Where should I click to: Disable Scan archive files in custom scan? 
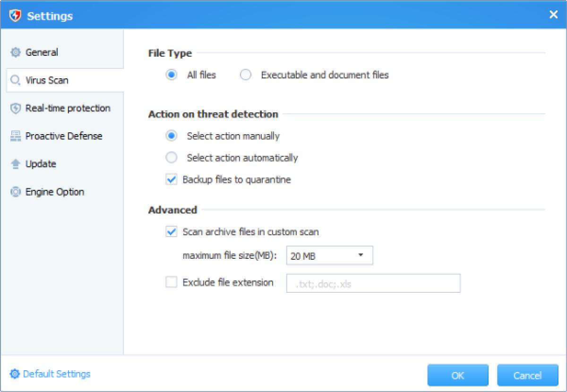[172, 232]
